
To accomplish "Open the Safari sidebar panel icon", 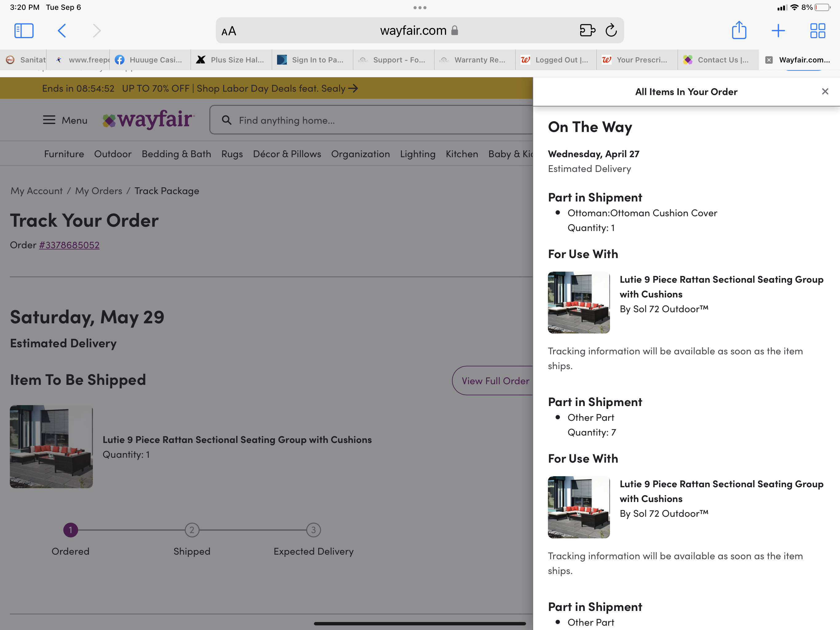I will click(x=24, y=30).
